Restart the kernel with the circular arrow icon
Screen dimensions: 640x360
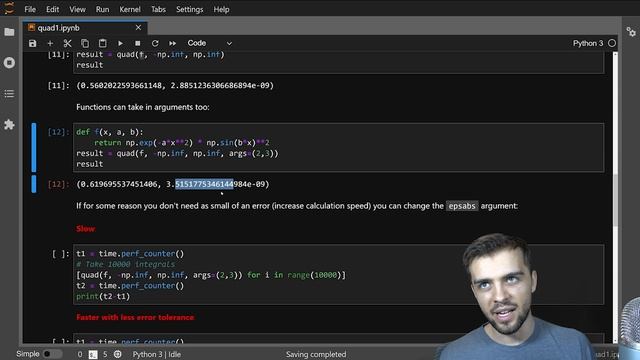point(155,43)
